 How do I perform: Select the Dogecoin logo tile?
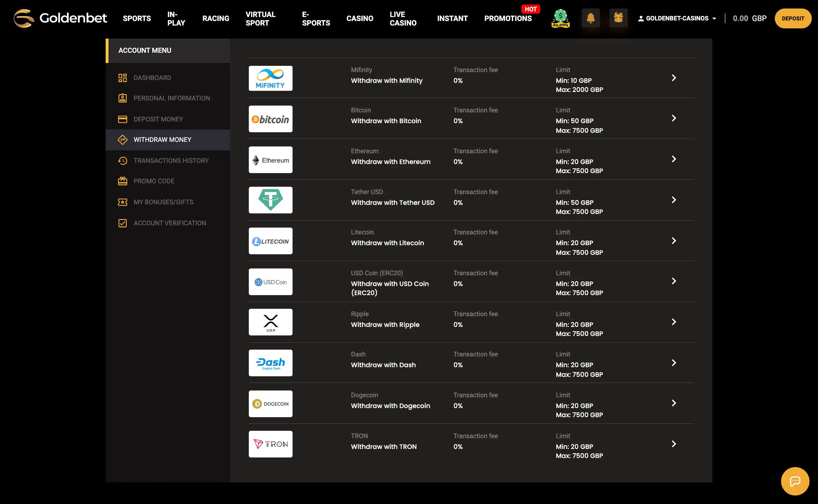coord(271,404)
